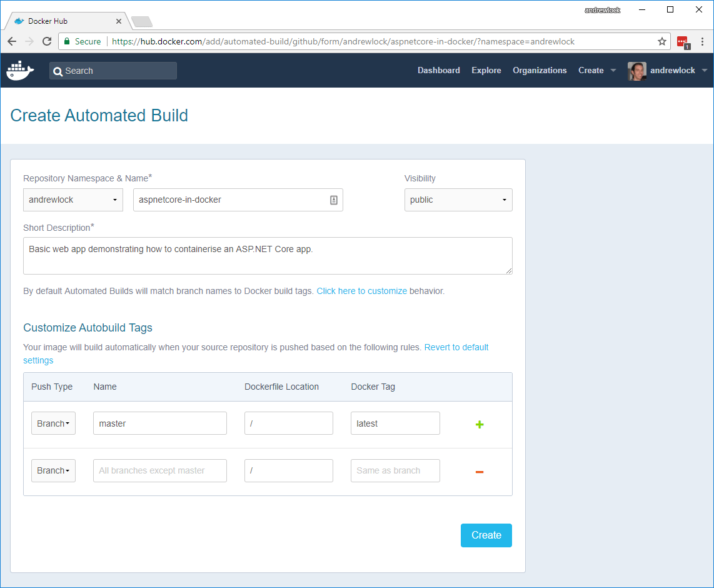Viewport: 714px width, 588px height.
Task: Bookmark this page with the star icon
Action: pos(661,41)
